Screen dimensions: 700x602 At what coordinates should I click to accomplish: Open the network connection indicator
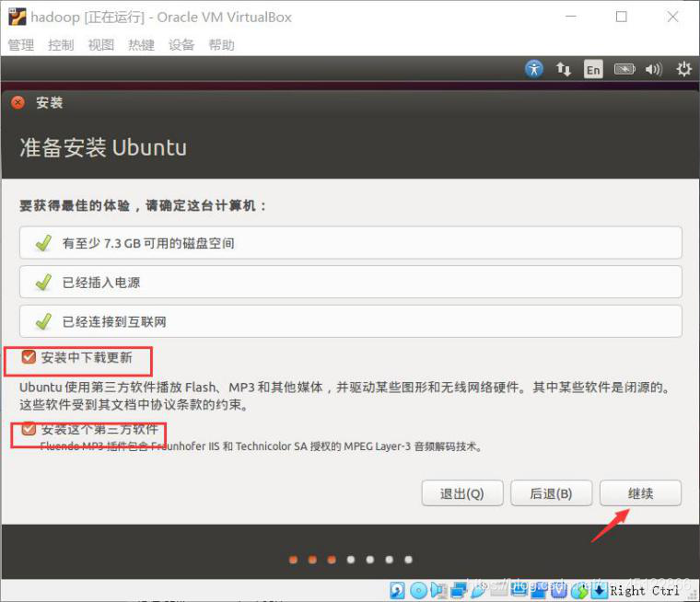[x=564, y=69]
